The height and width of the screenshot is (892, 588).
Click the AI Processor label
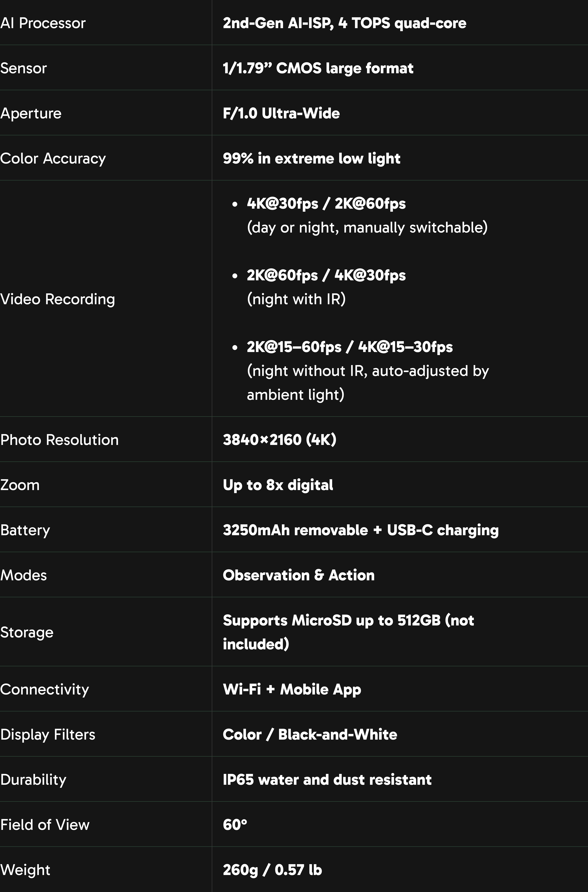tap(43, 23)
